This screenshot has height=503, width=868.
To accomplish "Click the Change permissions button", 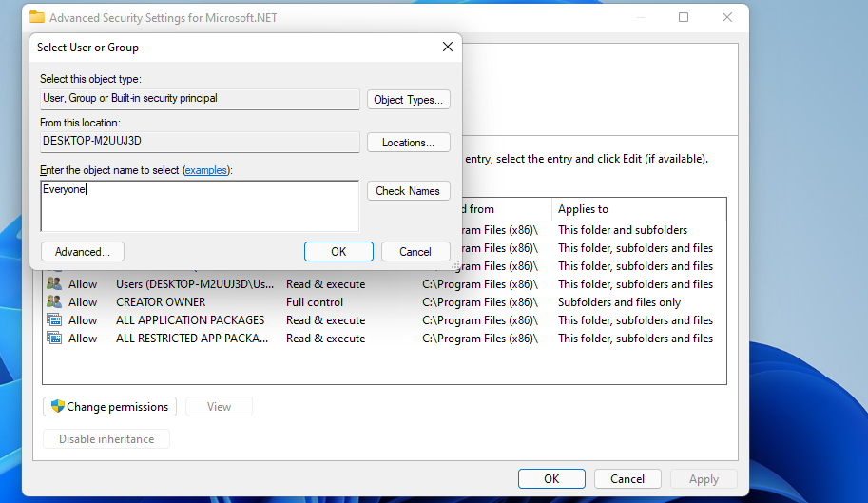I will [x=109, y=407].
